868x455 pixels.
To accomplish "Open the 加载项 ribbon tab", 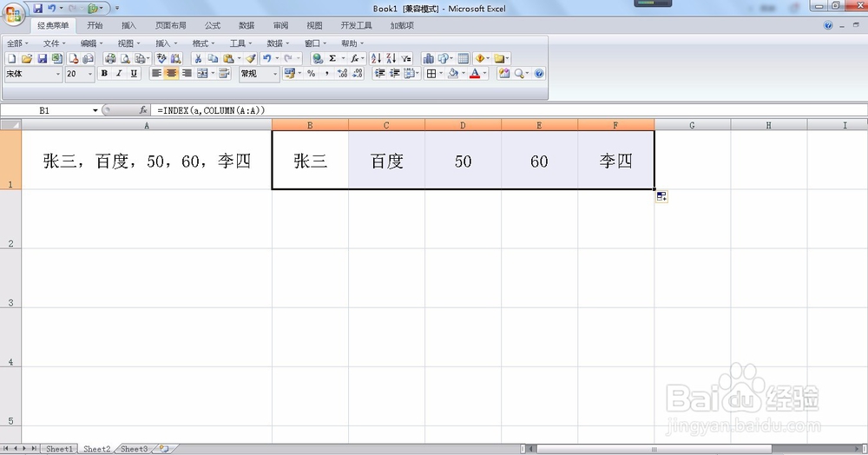I will point(402,25).
